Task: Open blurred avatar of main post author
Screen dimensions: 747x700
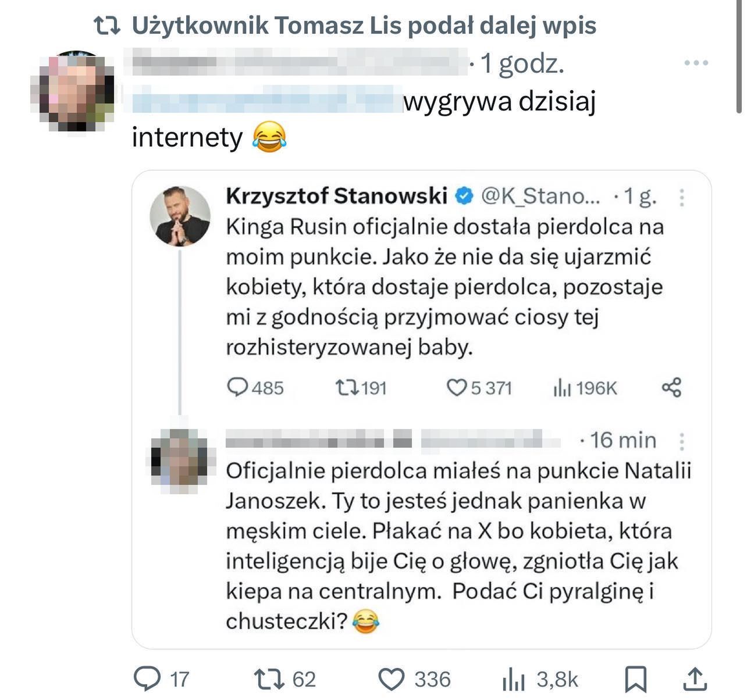Action: point(72,91)
